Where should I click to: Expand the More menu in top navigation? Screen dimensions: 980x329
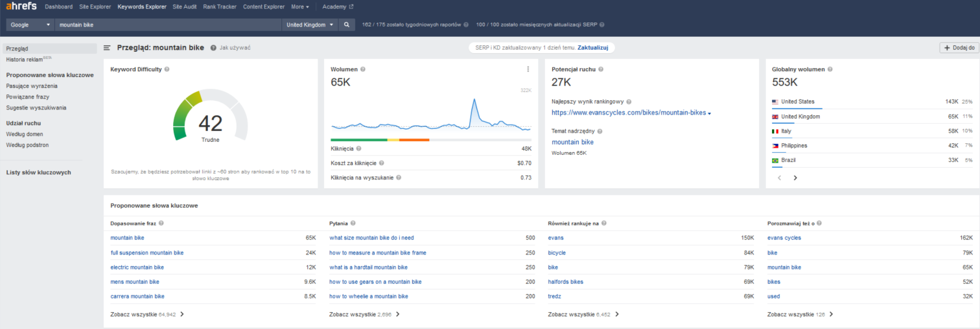point(300,7)
